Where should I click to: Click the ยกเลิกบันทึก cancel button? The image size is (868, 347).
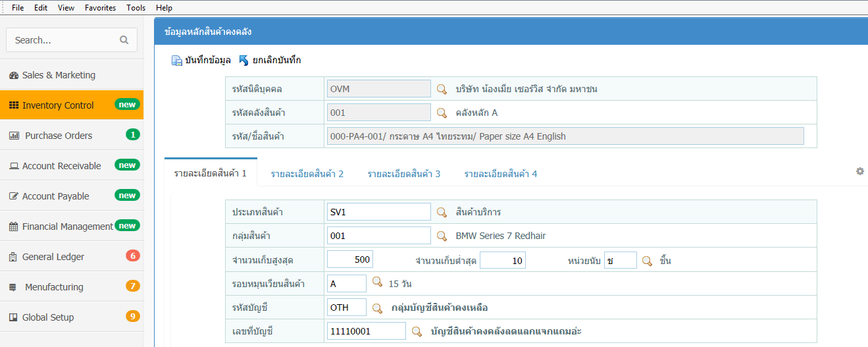270,61
